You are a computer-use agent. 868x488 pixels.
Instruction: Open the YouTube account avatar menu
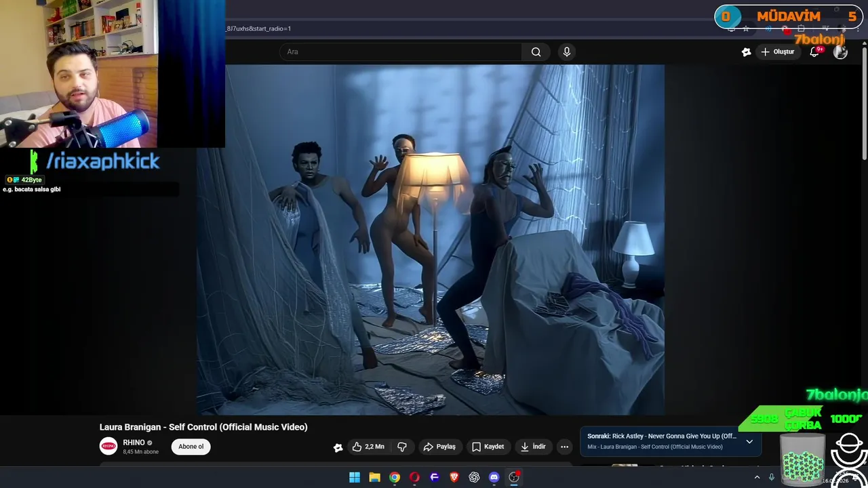coord(840,52)
